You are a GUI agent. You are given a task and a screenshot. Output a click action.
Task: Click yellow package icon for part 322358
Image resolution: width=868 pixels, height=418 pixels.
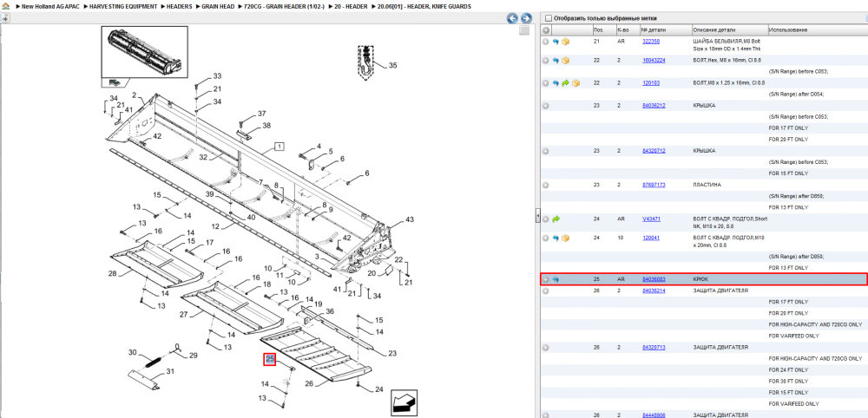point(566,42)
